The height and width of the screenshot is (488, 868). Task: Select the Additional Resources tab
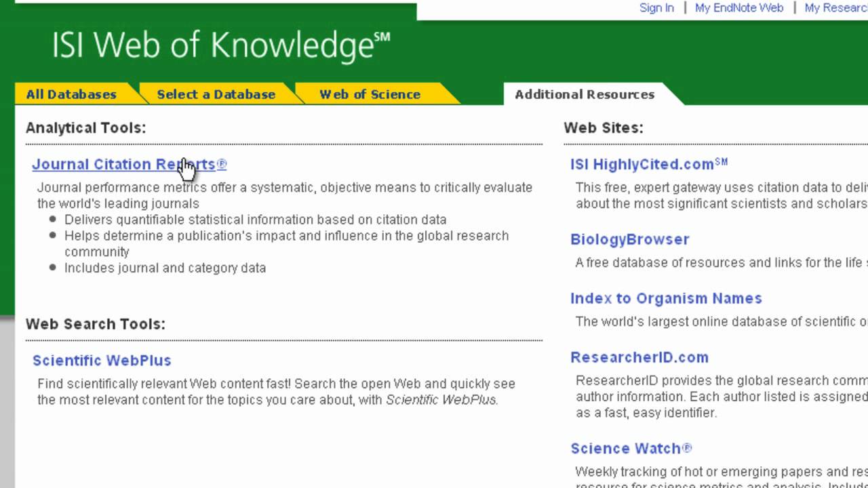(x=584, y=95)
